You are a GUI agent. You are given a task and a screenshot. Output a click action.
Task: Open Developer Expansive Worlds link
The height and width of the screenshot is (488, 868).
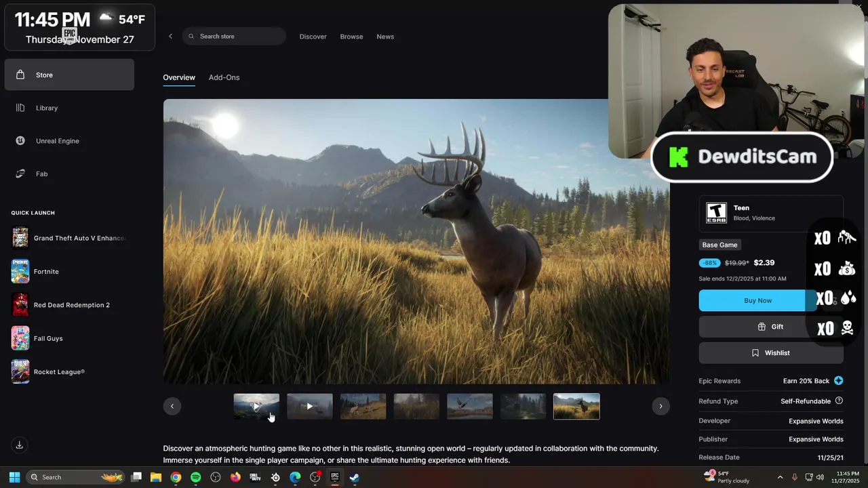pyautogui.click(x=816, y=421)
